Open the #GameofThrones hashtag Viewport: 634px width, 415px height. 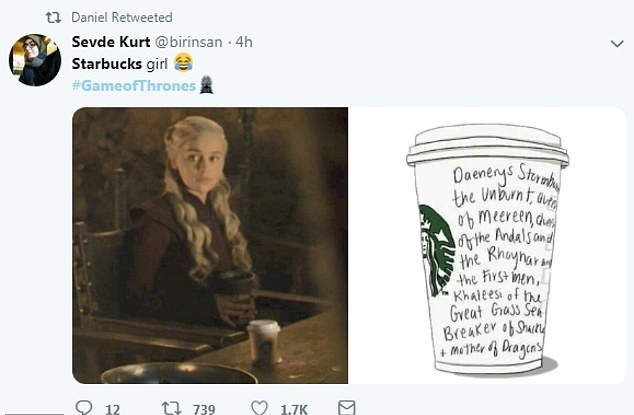(134, 85)
